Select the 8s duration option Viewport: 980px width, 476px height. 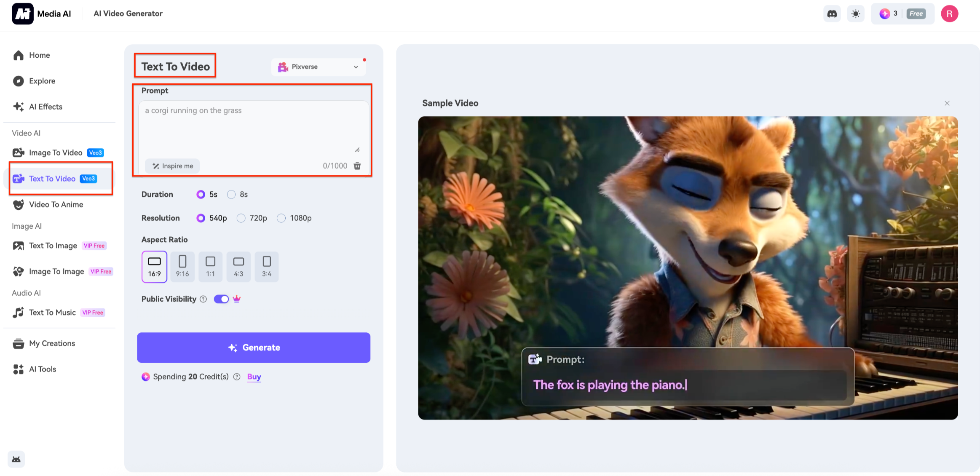click(x=231, y=195)
